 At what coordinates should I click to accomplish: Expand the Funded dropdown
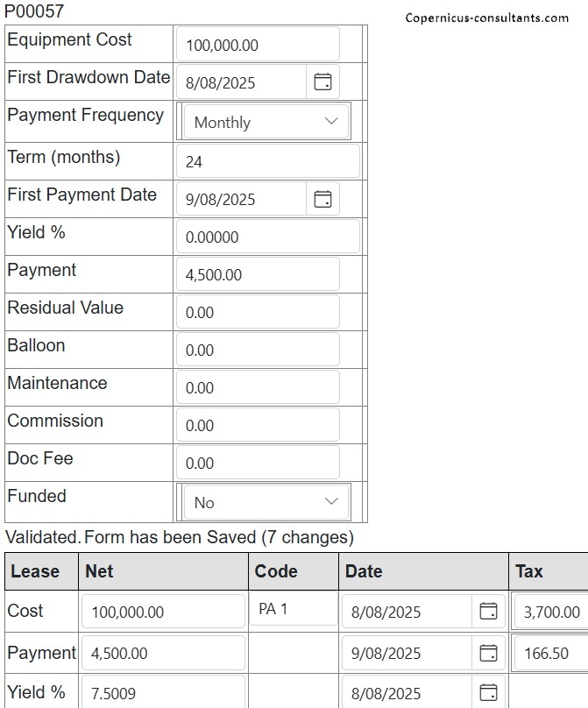point(265,502)
